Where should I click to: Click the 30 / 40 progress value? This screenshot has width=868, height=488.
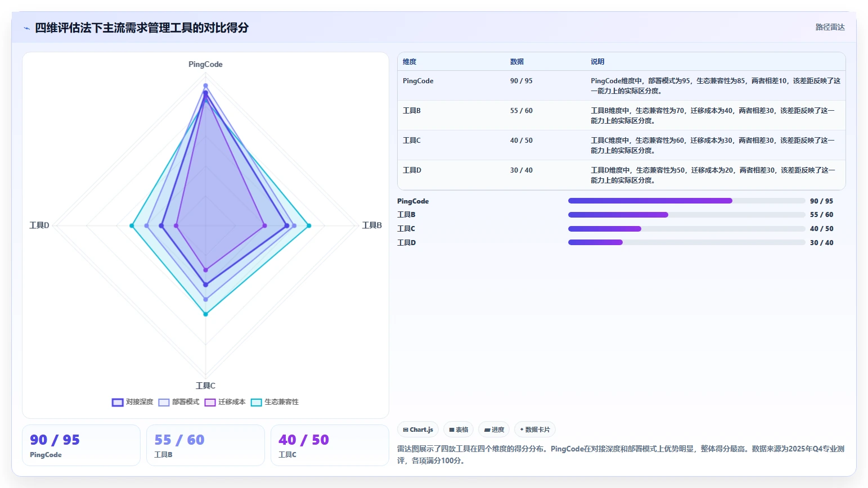[x=821, y=243]
